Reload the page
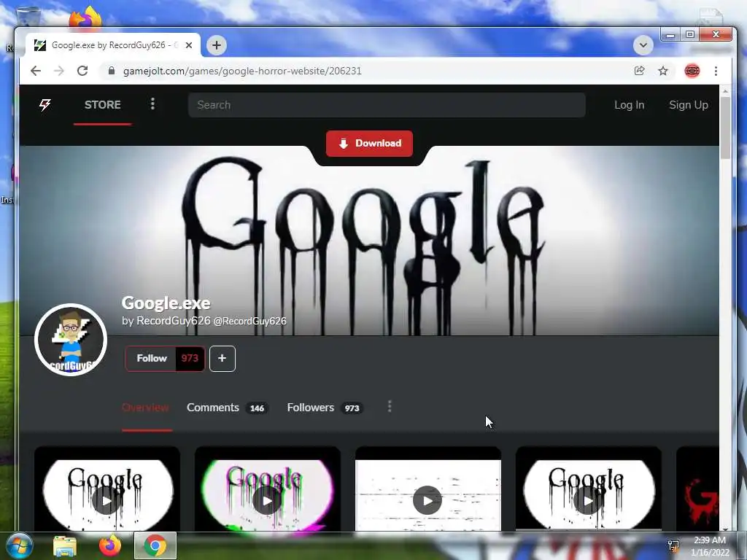This screenshot has width=747, height=560. click(x=82, y=71)
